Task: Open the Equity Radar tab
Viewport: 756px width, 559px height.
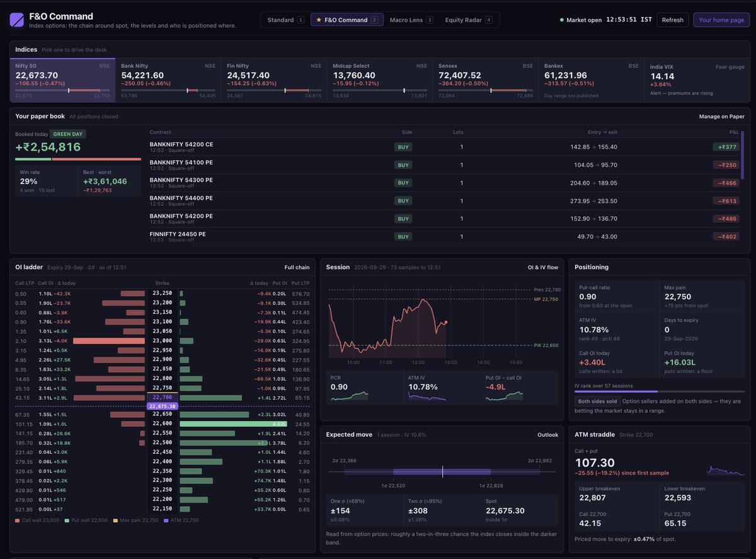Action: click(x=468, y=20)
